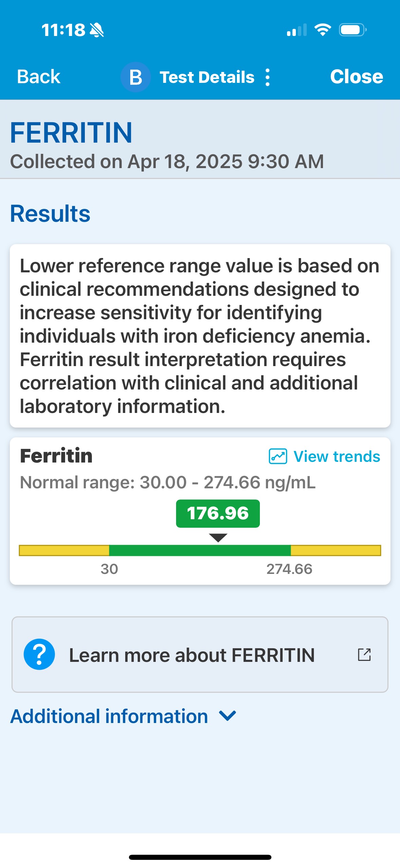Tap the Test Details header title
This screenshot has height=868, width=400.
tap(207, 77)
